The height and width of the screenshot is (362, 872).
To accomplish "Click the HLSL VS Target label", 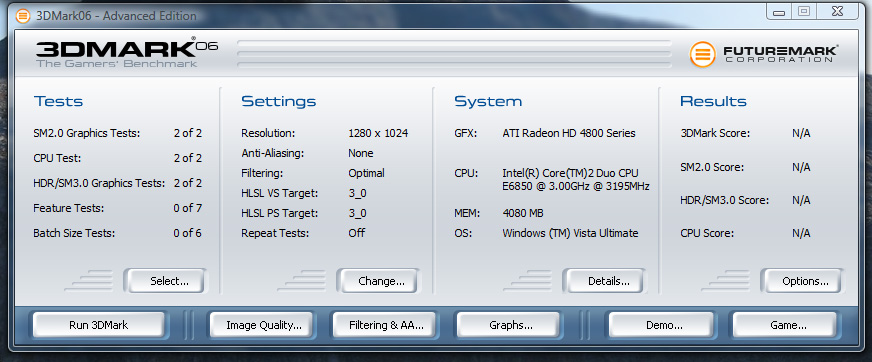I will (280, 193).
